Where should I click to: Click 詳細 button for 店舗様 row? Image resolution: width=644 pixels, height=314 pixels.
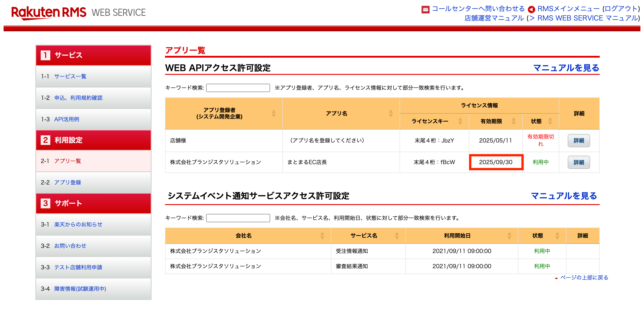click(579, 140)
